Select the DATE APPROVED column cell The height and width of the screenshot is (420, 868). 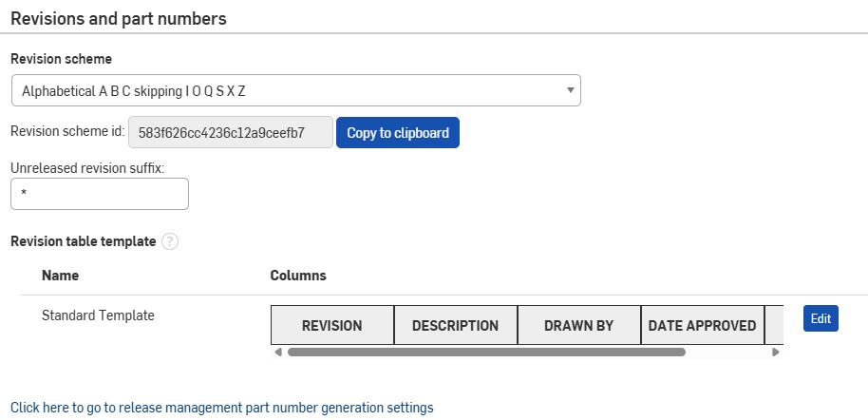point(702,325)
